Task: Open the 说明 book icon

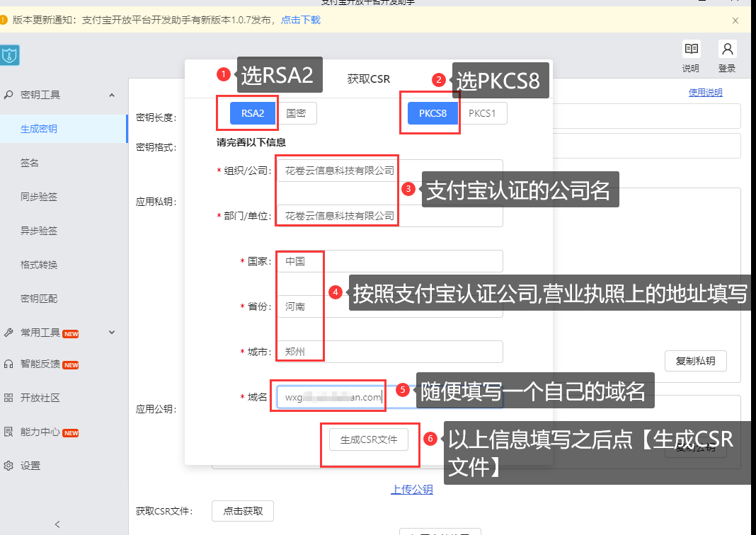Action: tap(691, 49)
